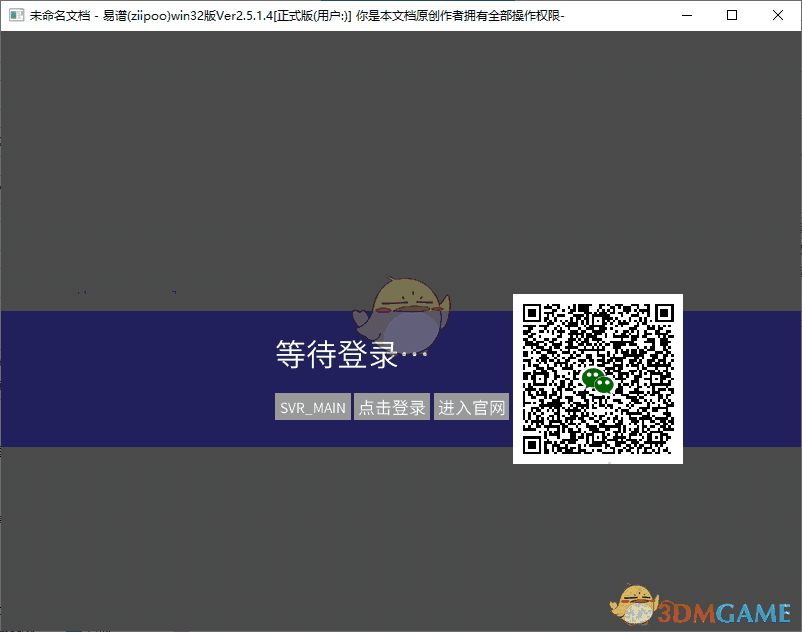This screenshot has width=802, height=632.
Task: Click the top-left corner marker of QR code
Action: pyautogui.click(x=533, y=313)
